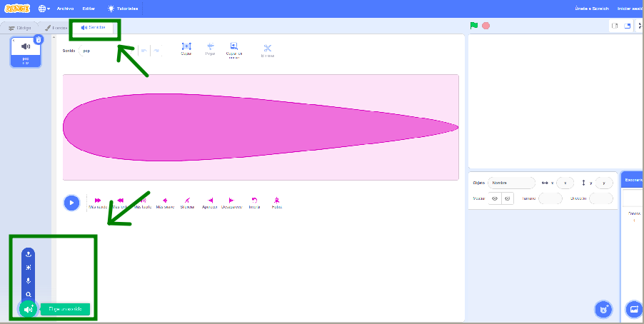Open the Tutoriales lightbulb link
The width and height of the screenshot is (644, 324).
point(122,9)
